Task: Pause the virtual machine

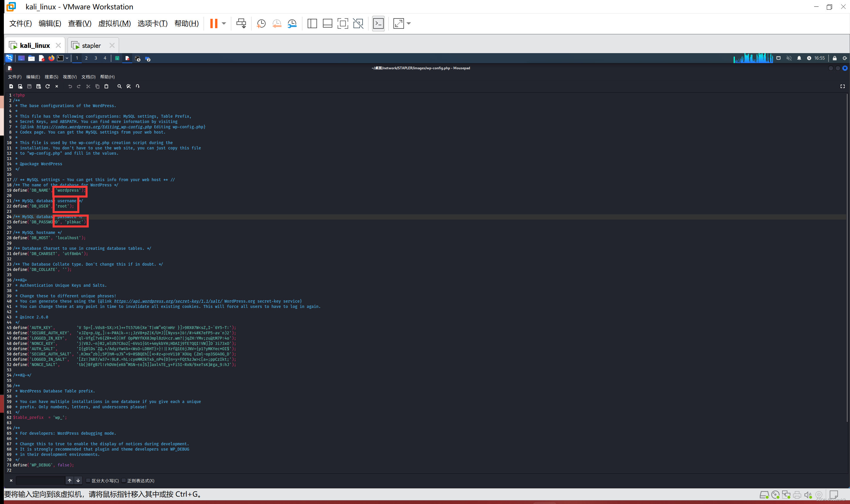Action: point(213,23)
